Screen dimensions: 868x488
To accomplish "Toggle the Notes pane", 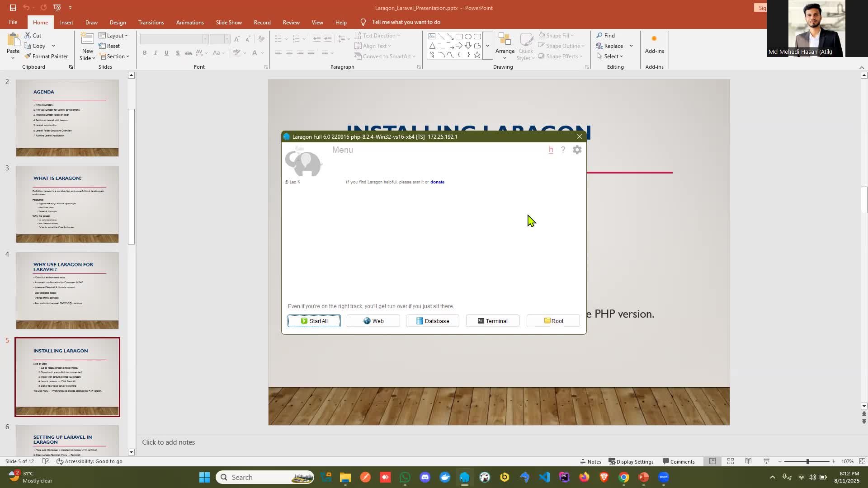I will (590, 461).
